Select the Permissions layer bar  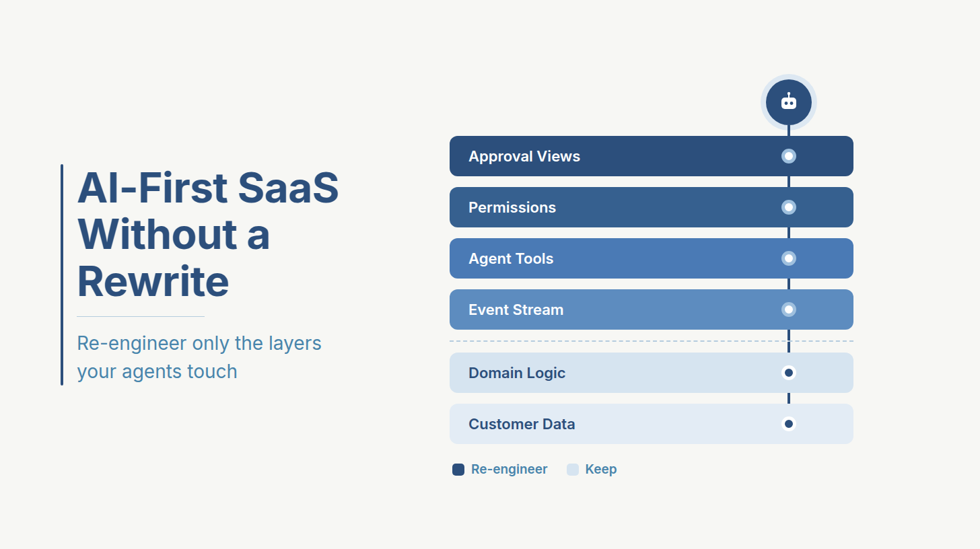click(x=652, y=207)
